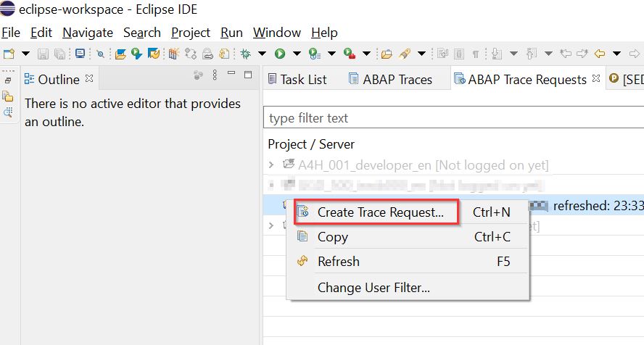Select the ABAP Trace Requests tab
644x345 pixels.
pyautogui.click(x=521, y=79)
